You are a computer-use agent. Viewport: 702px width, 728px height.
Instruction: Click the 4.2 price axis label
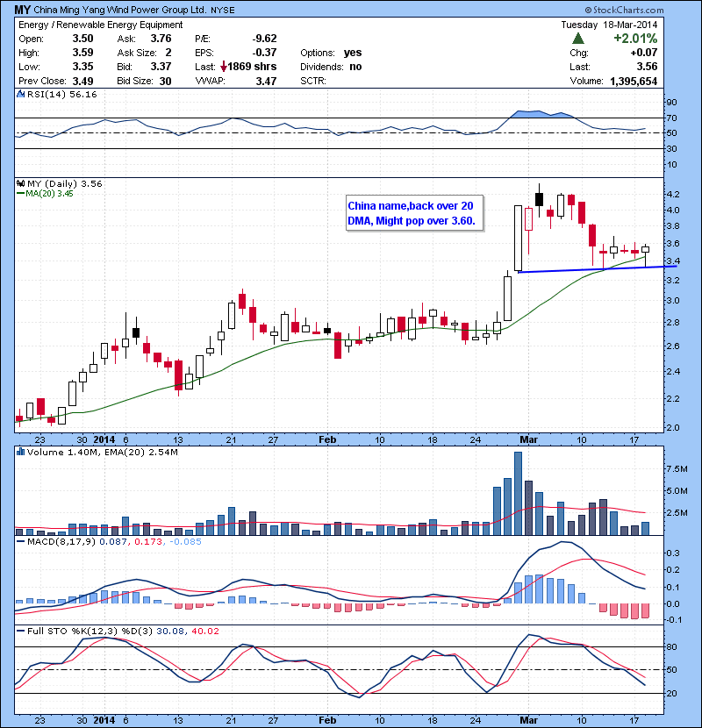673,194
